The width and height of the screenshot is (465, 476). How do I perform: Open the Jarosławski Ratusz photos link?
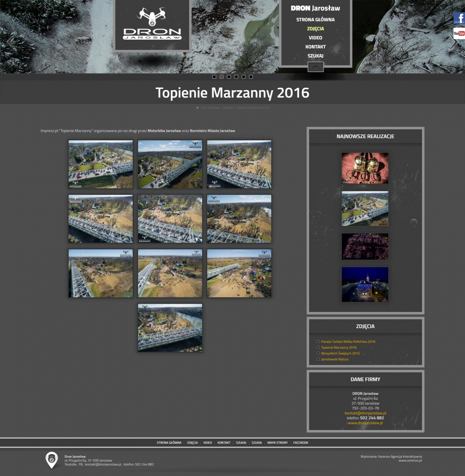point(335,359)
